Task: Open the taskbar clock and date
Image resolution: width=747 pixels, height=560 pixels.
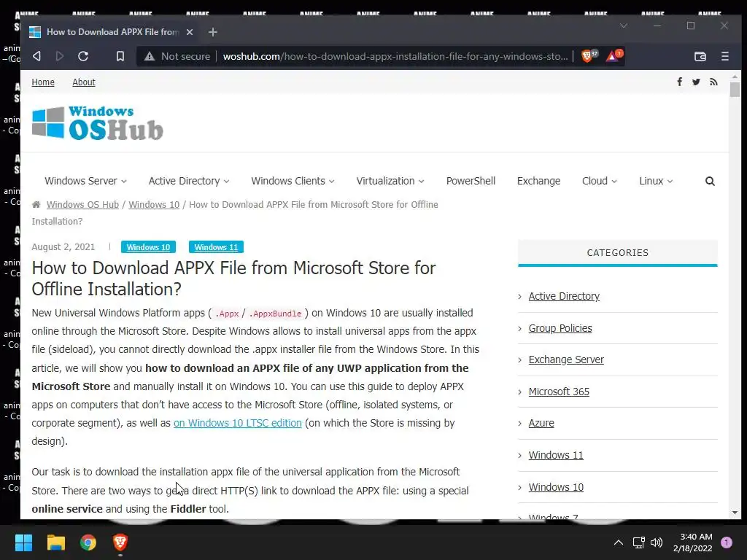Action: [693, 542]
